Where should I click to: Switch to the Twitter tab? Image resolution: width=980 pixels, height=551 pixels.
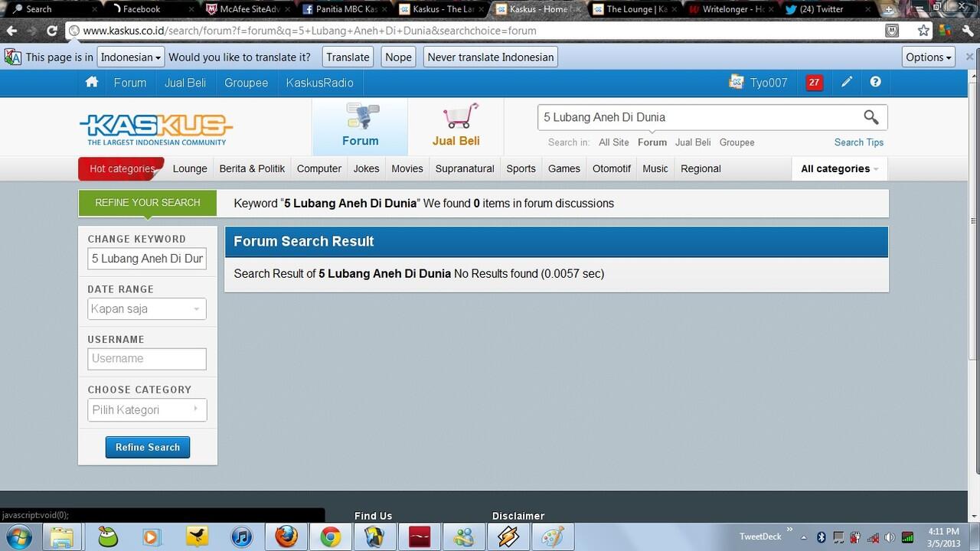827,9
